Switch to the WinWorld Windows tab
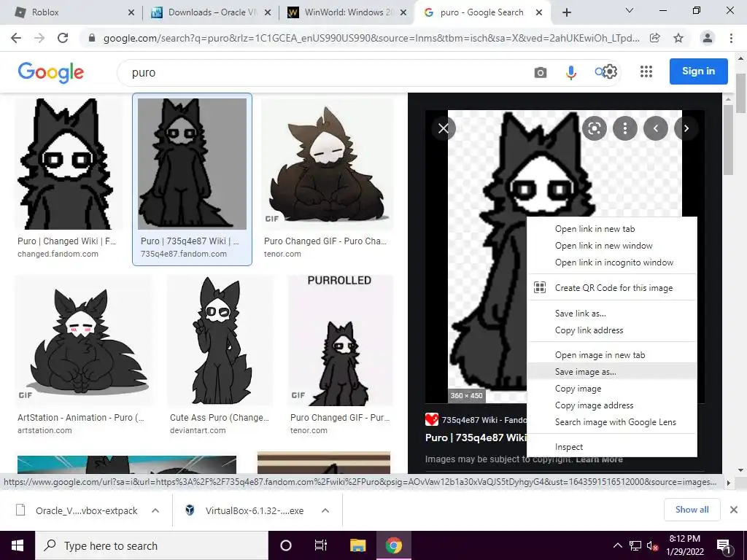 (347, 12)
